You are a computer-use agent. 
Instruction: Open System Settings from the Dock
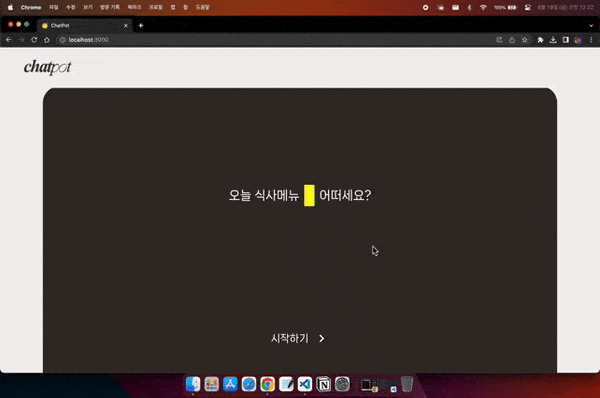[342, 384]
